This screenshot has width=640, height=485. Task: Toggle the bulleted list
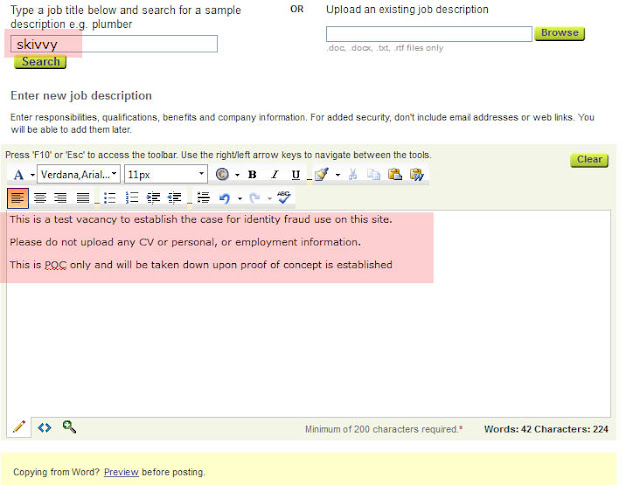(x=109, y=198)
